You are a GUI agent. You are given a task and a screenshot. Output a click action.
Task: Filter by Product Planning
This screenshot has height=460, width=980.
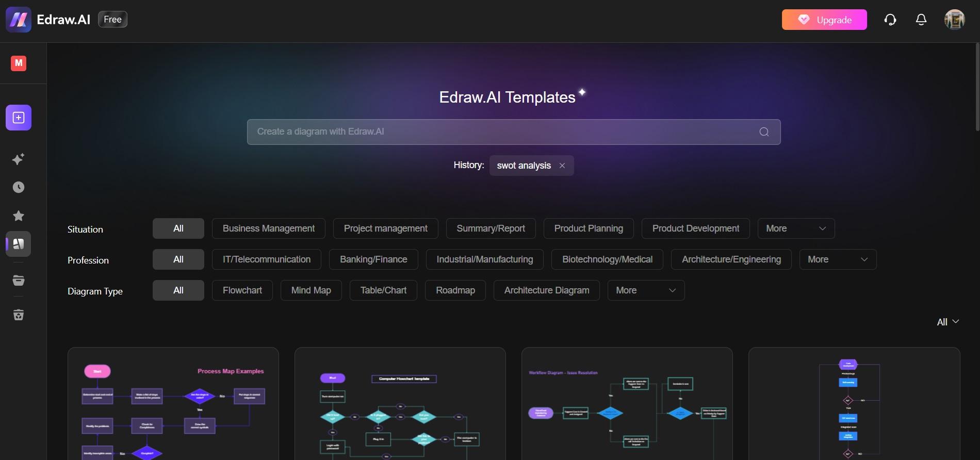tap(589, 228)
